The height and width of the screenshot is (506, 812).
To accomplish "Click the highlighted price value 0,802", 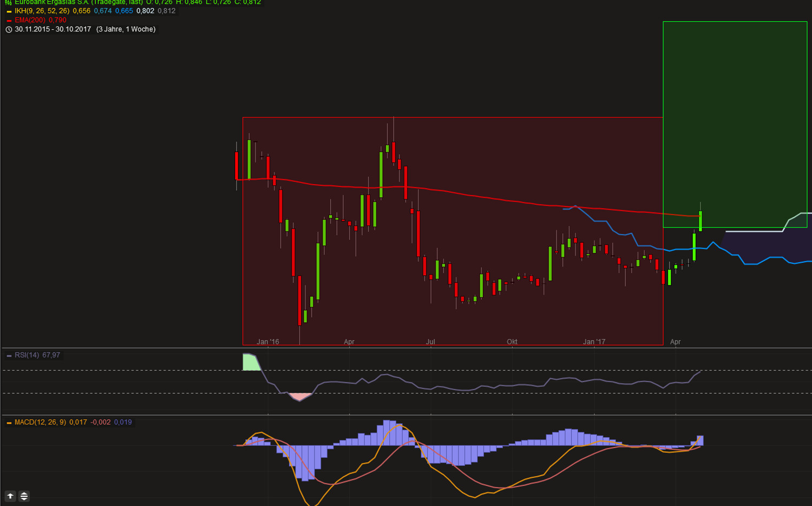I will (x=146, y=11).
